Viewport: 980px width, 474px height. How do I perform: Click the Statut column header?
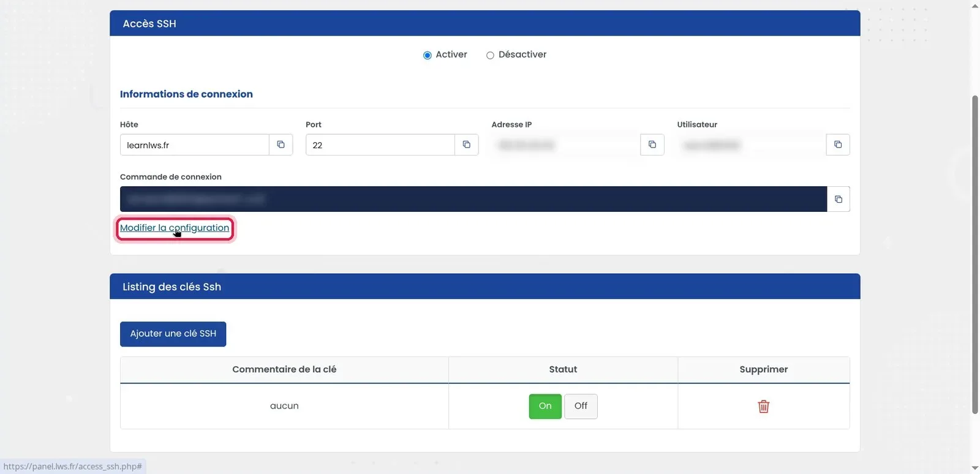click(563, 369)
